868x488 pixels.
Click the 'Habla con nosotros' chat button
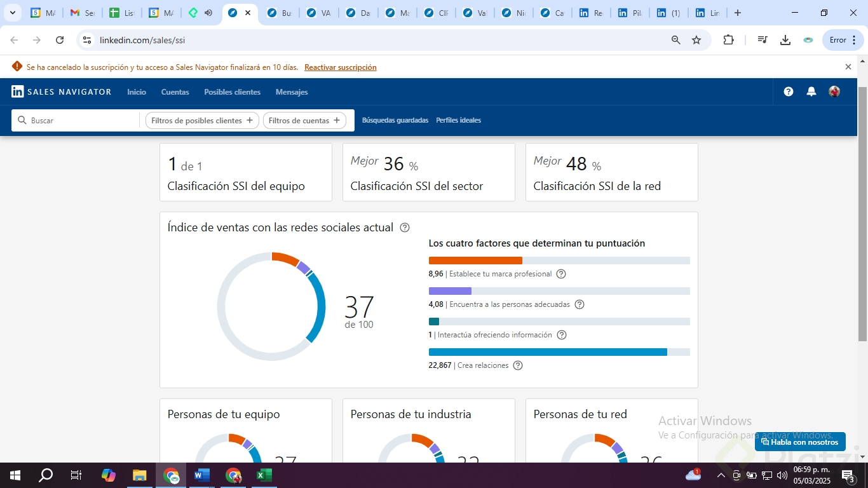coord(800,442)
